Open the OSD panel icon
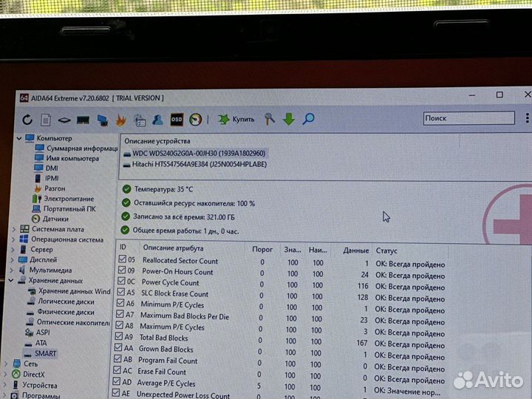532x399 pixels. (177, 119)
